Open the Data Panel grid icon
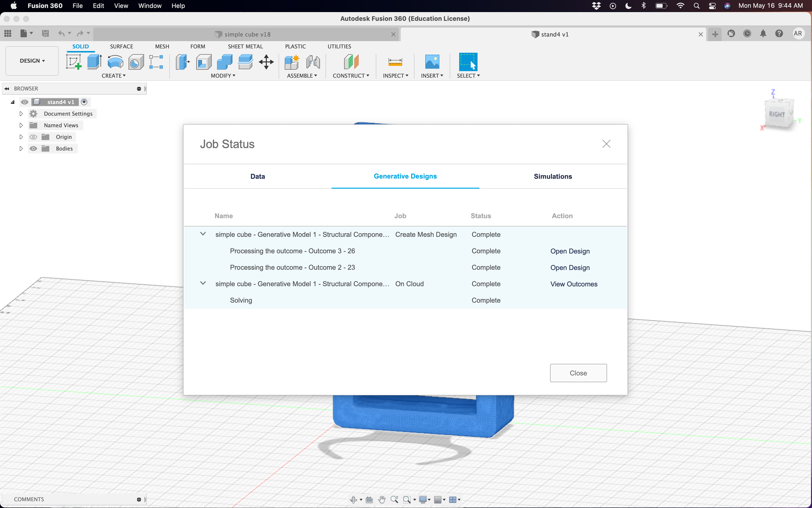 8,34
